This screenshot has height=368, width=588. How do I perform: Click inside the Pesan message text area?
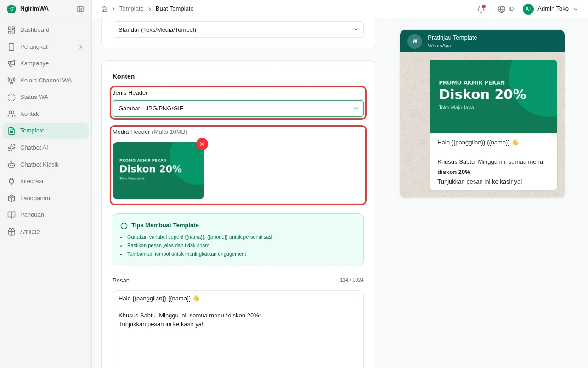238,329
